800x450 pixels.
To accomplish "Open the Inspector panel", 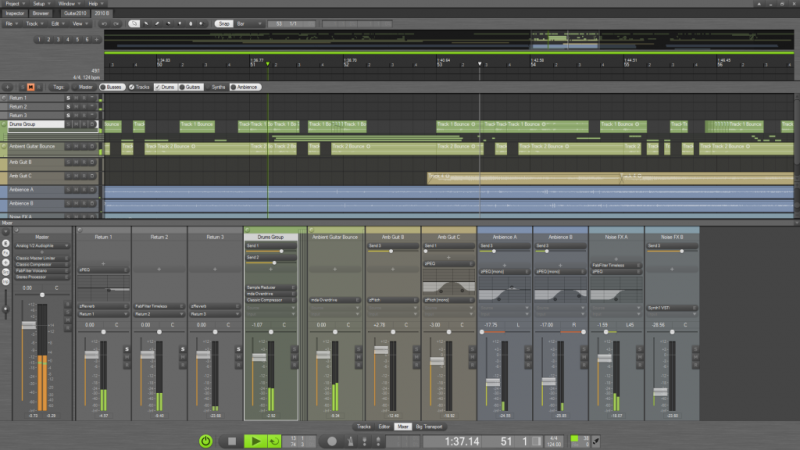I will (x=15, y=13).
